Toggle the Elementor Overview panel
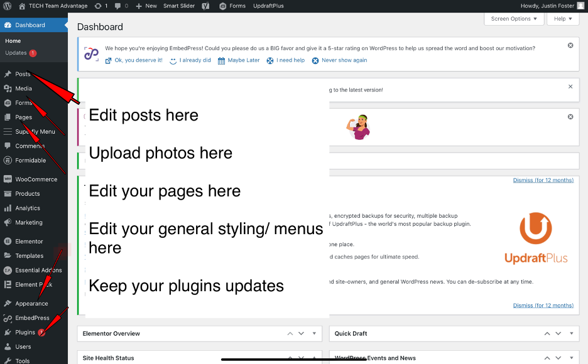Screen dimensions: 588x364 point(314,334)
